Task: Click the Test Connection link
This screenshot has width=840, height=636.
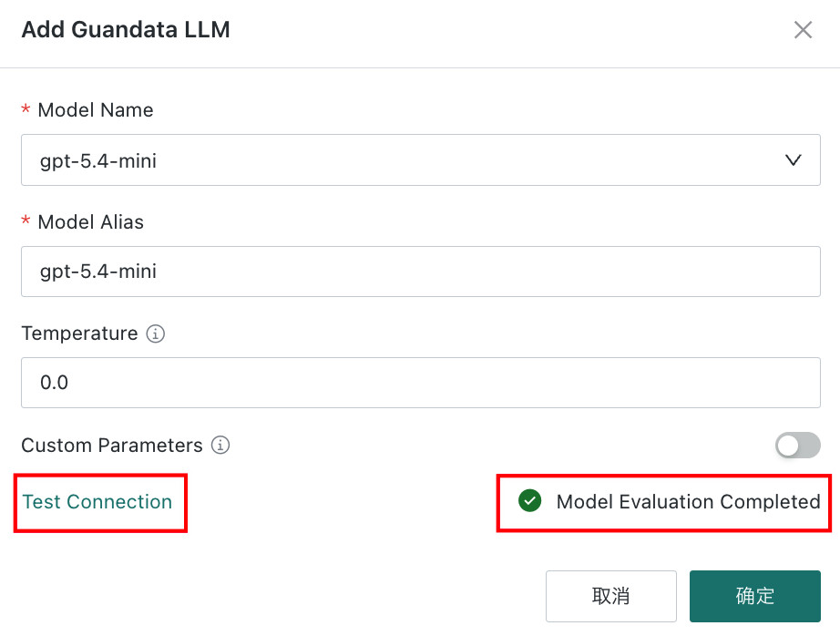Action: click(97, 502)
